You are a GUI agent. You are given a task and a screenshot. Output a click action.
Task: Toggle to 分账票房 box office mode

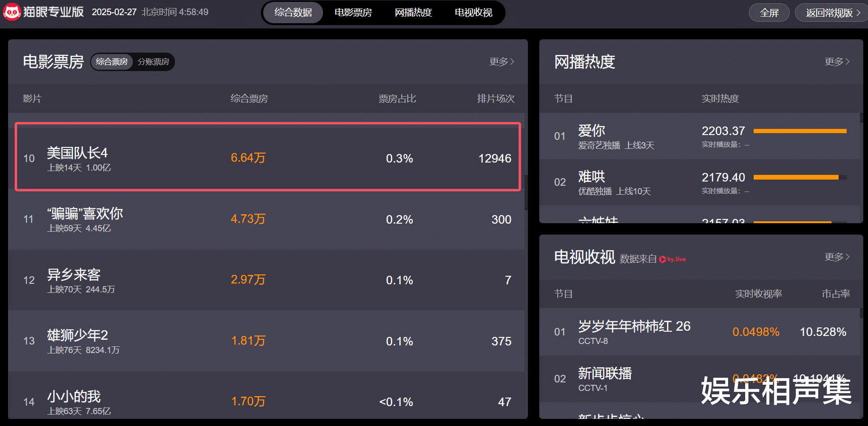click(x=153, y=62)
